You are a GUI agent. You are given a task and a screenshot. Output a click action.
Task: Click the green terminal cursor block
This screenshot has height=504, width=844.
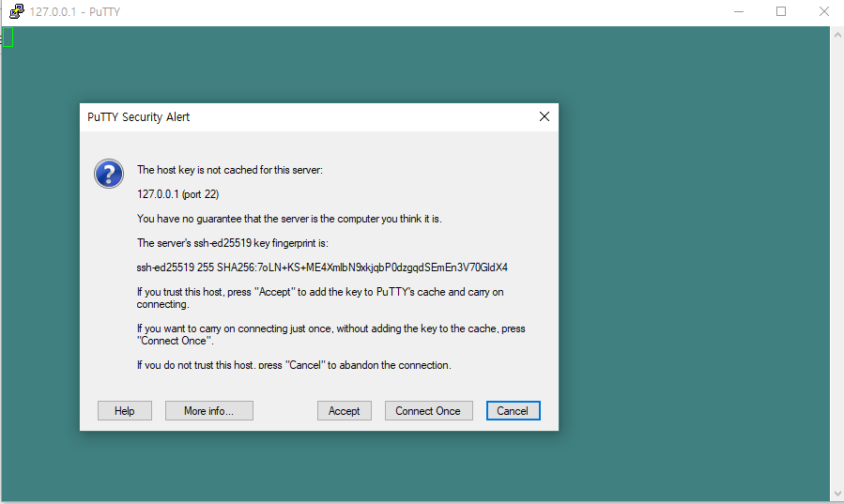8,38
